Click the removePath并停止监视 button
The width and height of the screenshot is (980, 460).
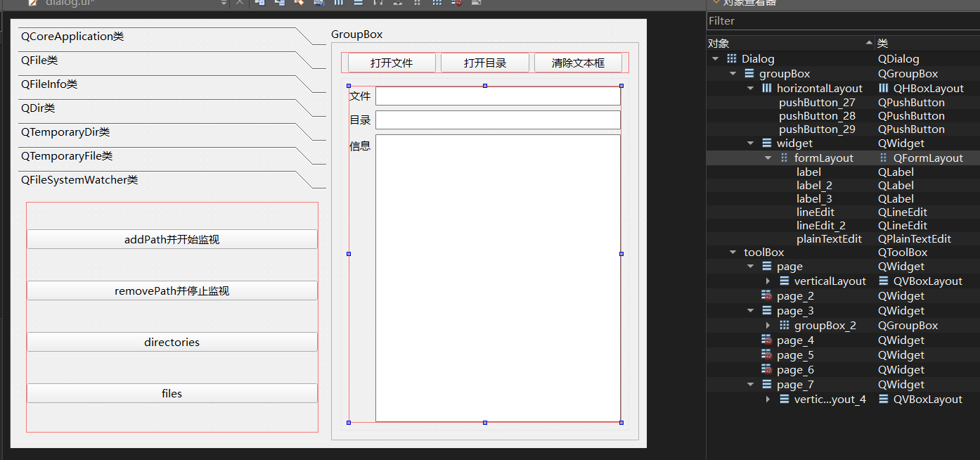pyautogui.click(x=172, y=290)
